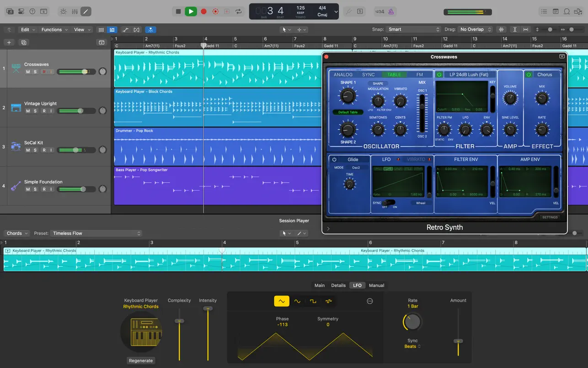This screenshot has width=588, height=368.
Task: Switch to the Details tab in Session Player
Action: (x=338, y=285)
